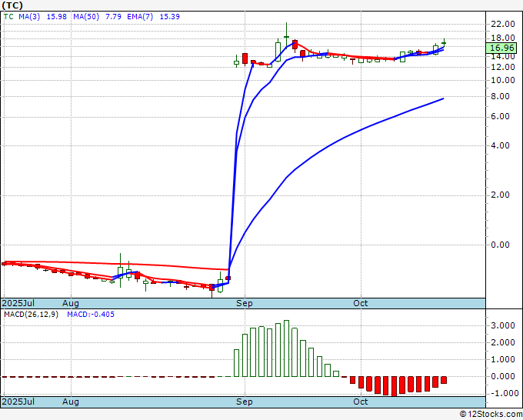The image size is (523, 420).
Task: Click the candlestick with highest wick near 22
Action: coord(286,35)
